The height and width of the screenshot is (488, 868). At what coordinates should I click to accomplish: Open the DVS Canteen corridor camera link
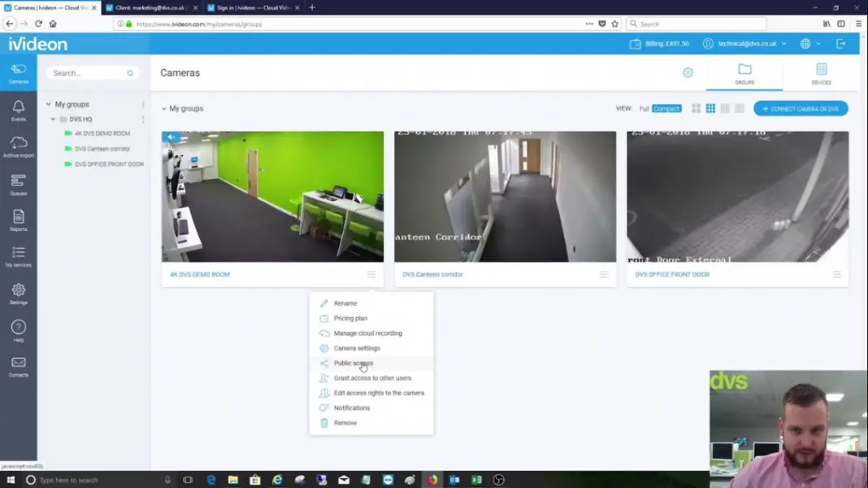pyautogui.click(x=432, y=274)
